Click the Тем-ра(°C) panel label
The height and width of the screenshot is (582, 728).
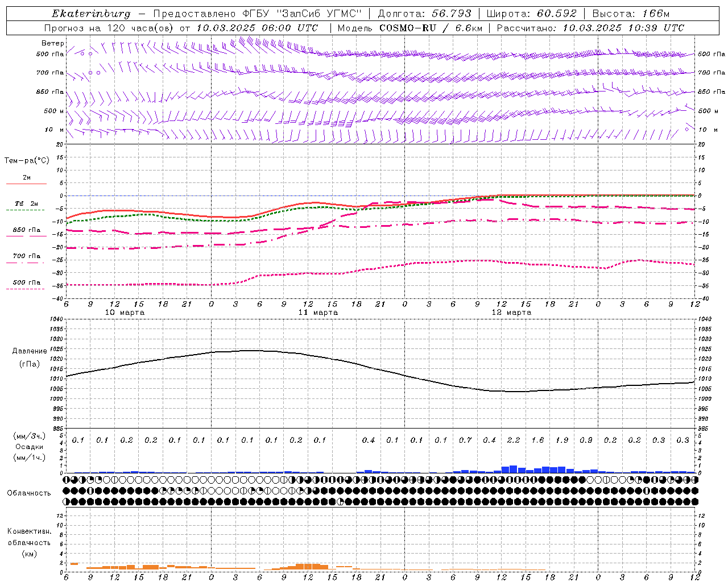(x=27, y=161)
